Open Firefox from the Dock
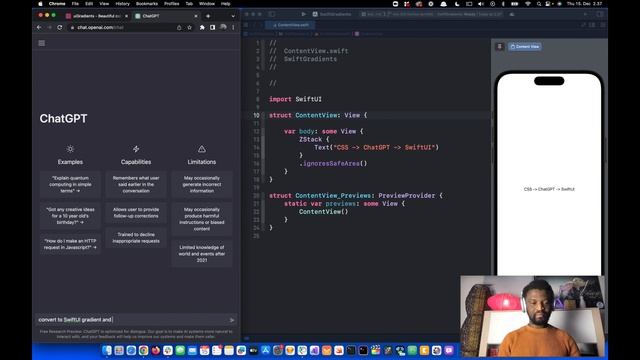 (156, 350)
